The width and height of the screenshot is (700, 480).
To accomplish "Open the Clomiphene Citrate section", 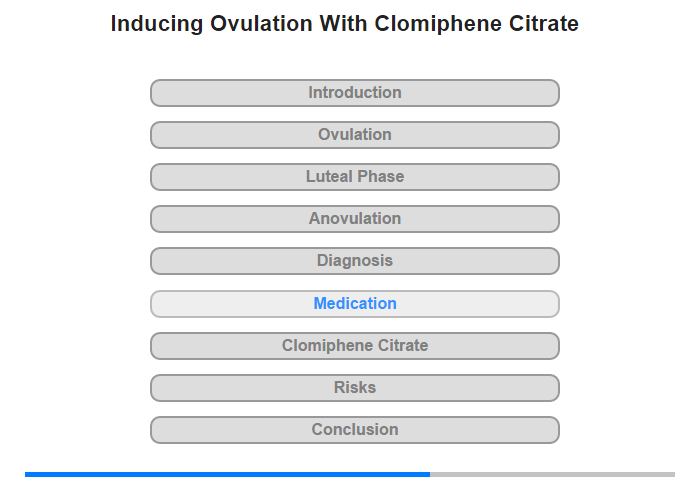I will (x=355, y=346).
